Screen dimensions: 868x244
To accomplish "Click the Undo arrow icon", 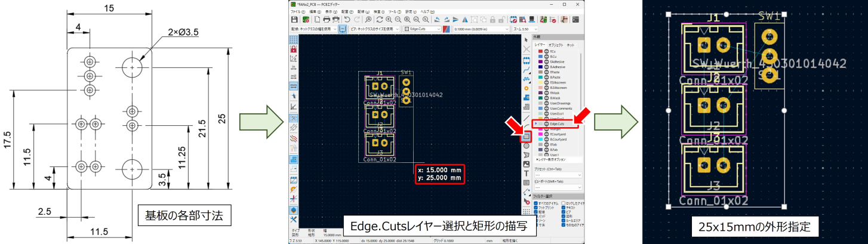I will (348, 20).
